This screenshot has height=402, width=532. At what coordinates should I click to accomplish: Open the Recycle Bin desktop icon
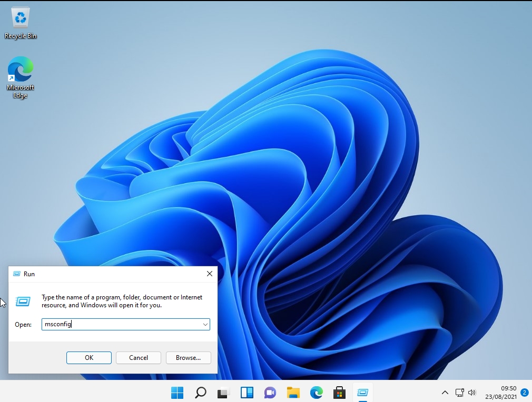(21, 21)
